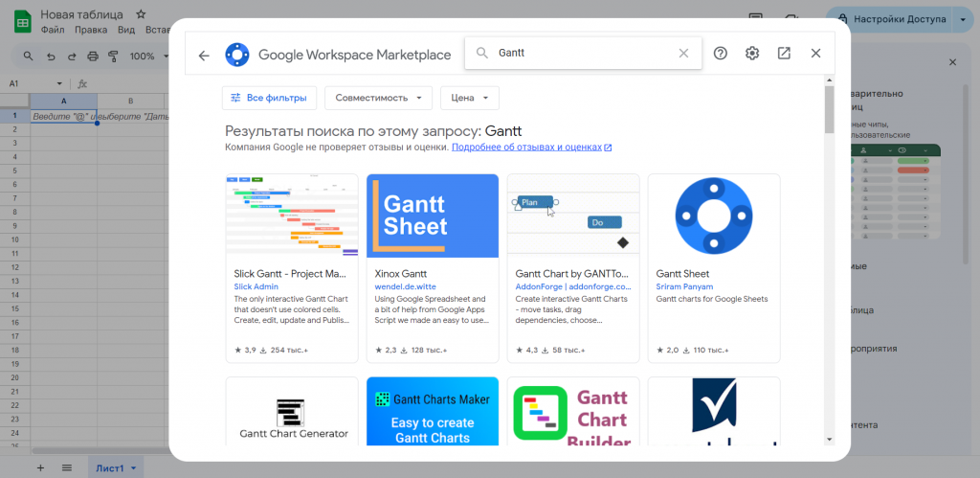This screenshot has width=980, height=478.
Task: Click the search magnifier icon in Marketplace
Action: click(x=482, y=54)
